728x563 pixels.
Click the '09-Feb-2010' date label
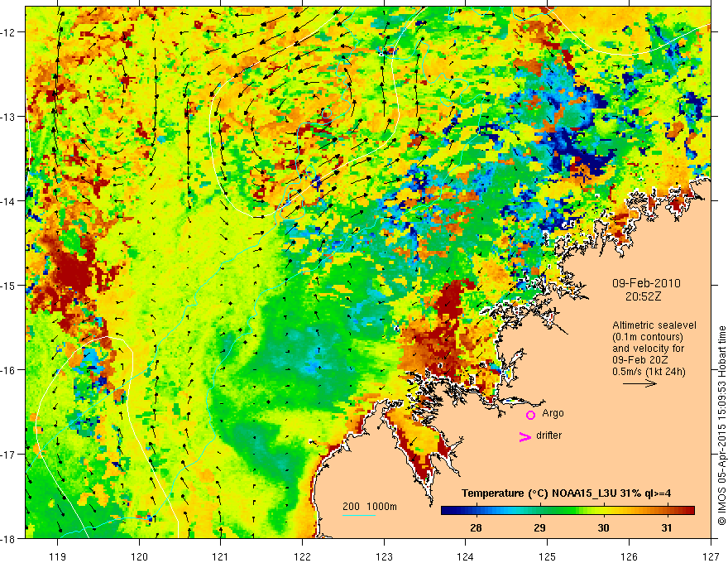[x=646, y=283]
